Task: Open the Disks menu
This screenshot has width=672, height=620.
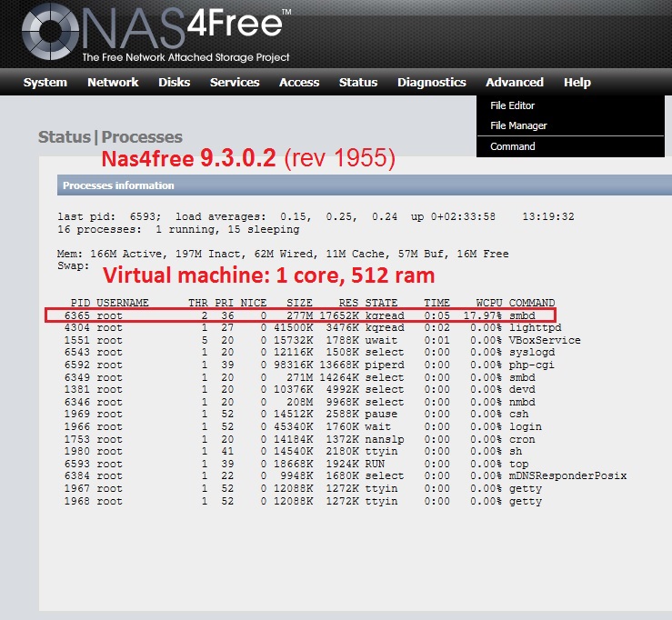Action: (174, 82)
